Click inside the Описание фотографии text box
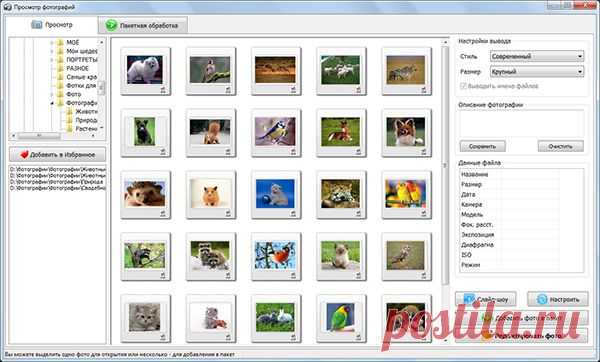This screenshot has width=600, height=362. [x=522, y=123]
